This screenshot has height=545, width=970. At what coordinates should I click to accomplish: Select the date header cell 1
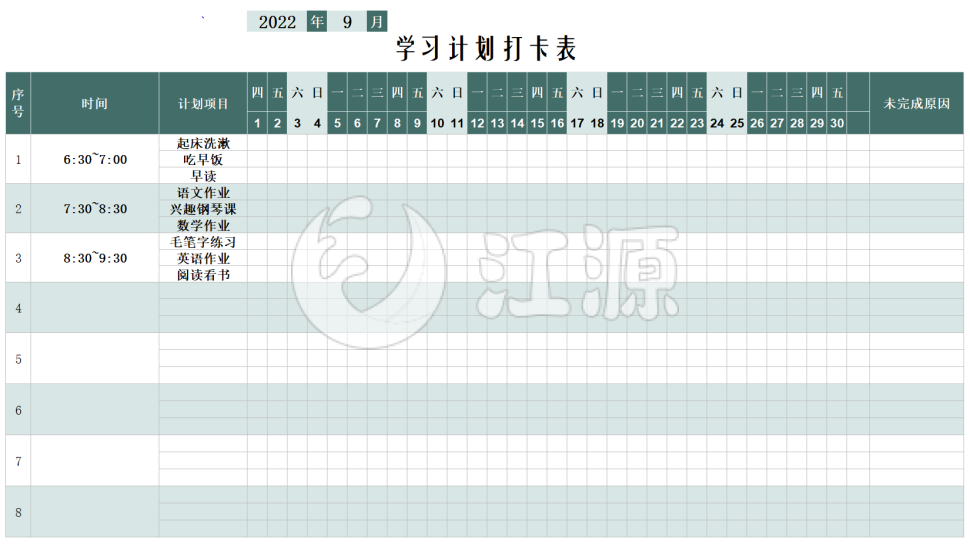click(257, 123)
